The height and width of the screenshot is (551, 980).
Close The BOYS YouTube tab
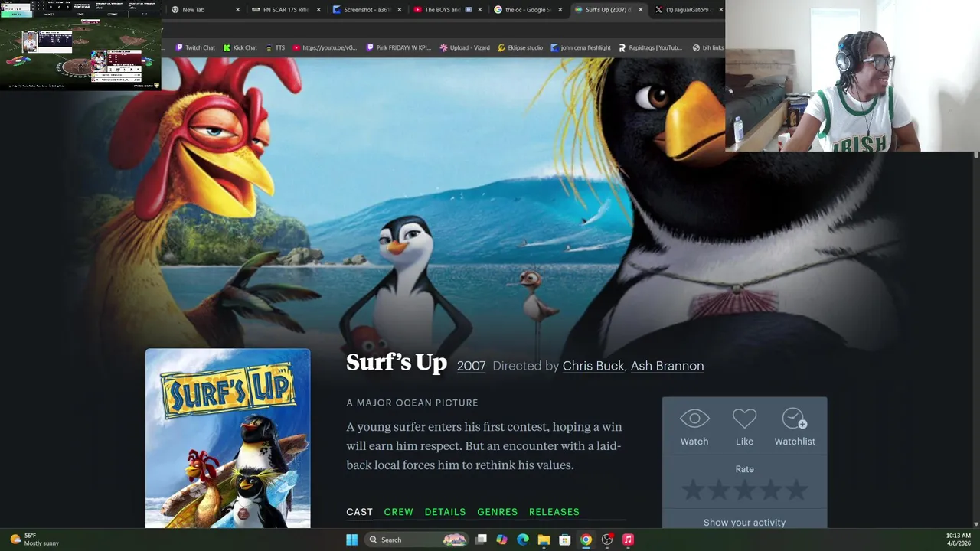point(480,10)
